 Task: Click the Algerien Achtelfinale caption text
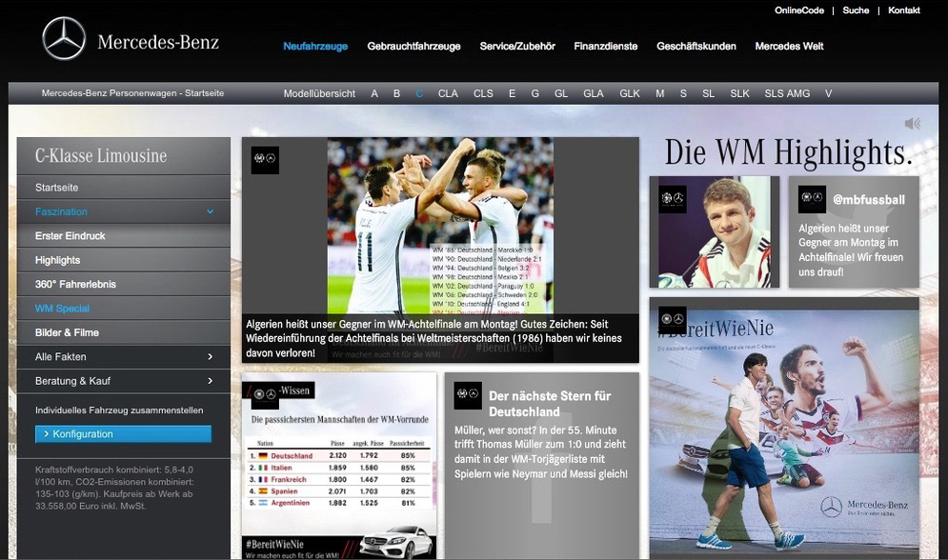(433, 338)
